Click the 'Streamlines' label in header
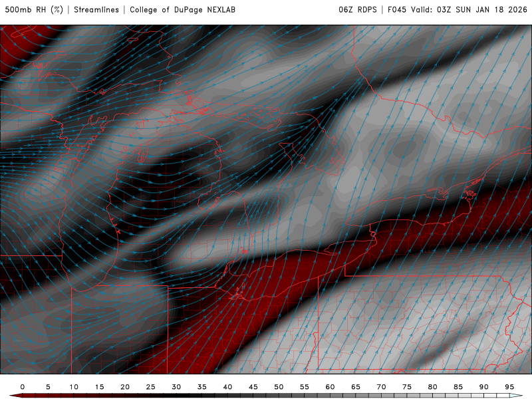The width and height of the screenshot is (532, 399). pos(96,9)
